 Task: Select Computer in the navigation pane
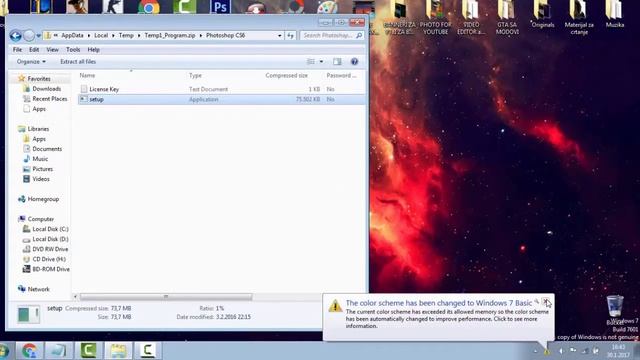[40, 219]
